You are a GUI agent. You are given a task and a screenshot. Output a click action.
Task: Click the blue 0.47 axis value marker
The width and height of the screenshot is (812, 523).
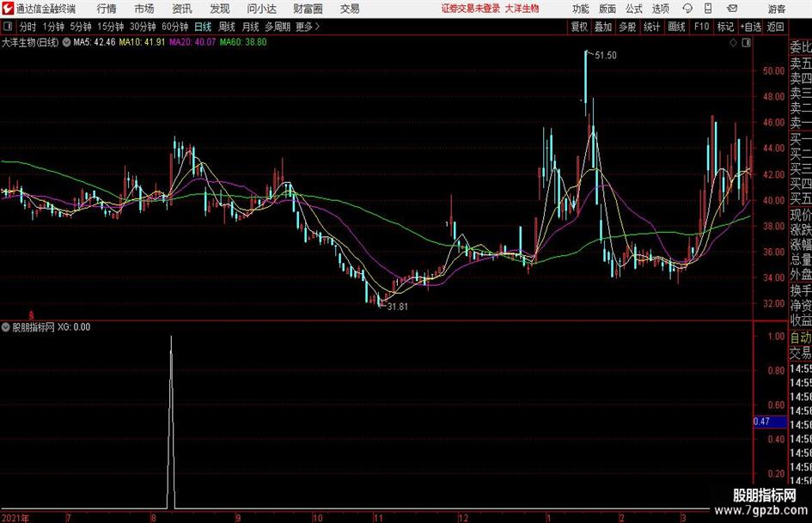tap(770, 422)
